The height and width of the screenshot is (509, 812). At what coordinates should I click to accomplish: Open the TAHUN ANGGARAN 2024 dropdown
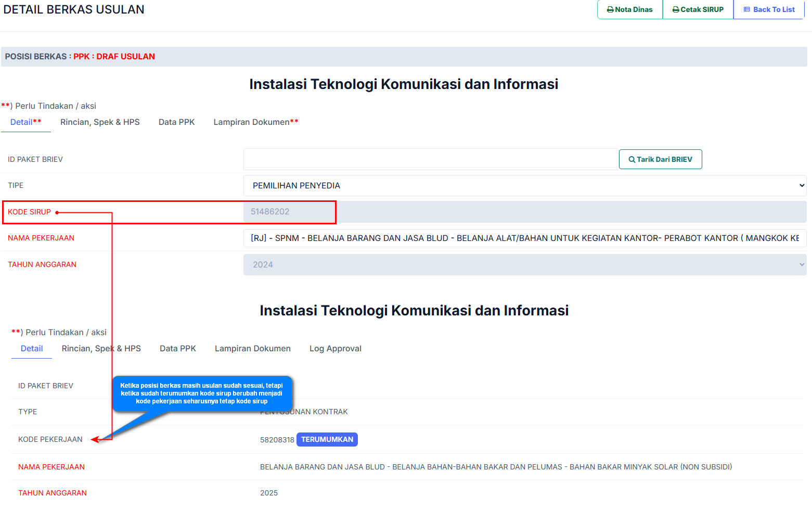point(524,265)
